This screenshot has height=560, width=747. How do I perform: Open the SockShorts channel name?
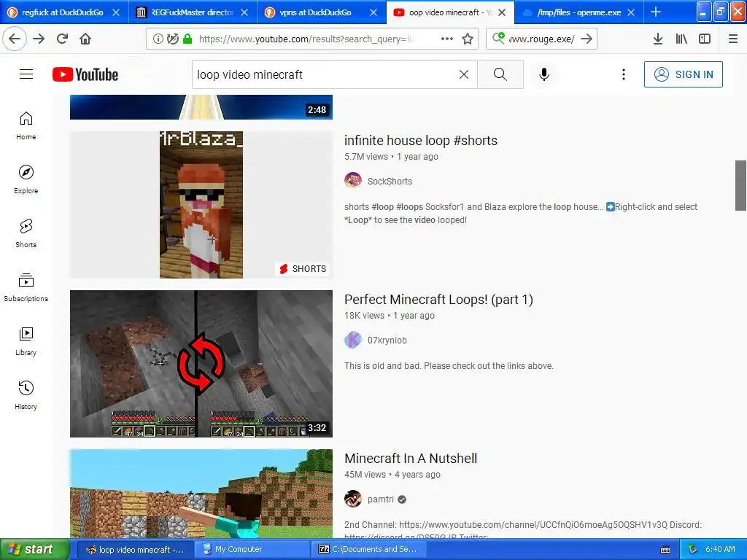point(390,181)
